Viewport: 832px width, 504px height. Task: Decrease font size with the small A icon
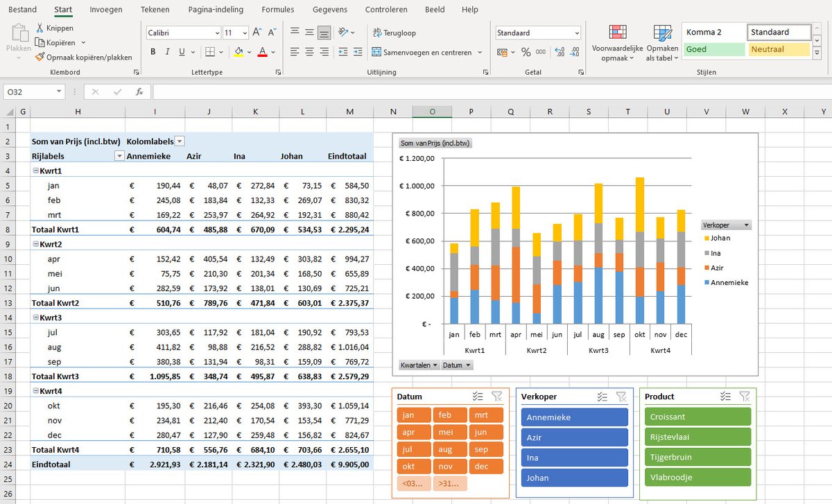[272, 33]
